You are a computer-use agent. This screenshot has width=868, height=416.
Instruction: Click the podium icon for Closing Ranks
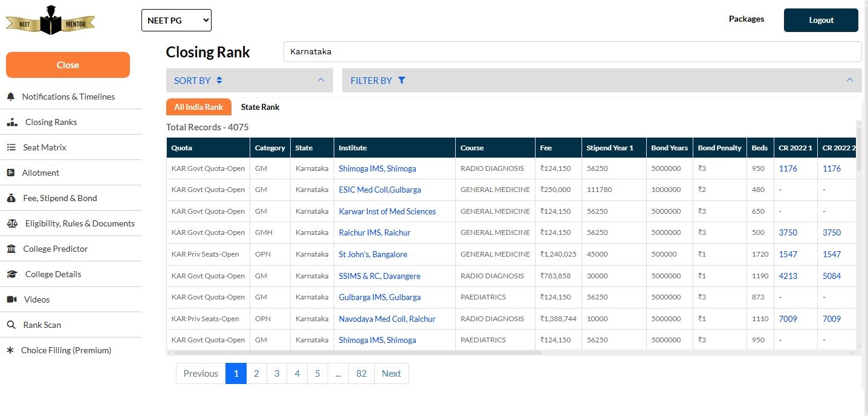pyautogui.click(x=12, y=122)
